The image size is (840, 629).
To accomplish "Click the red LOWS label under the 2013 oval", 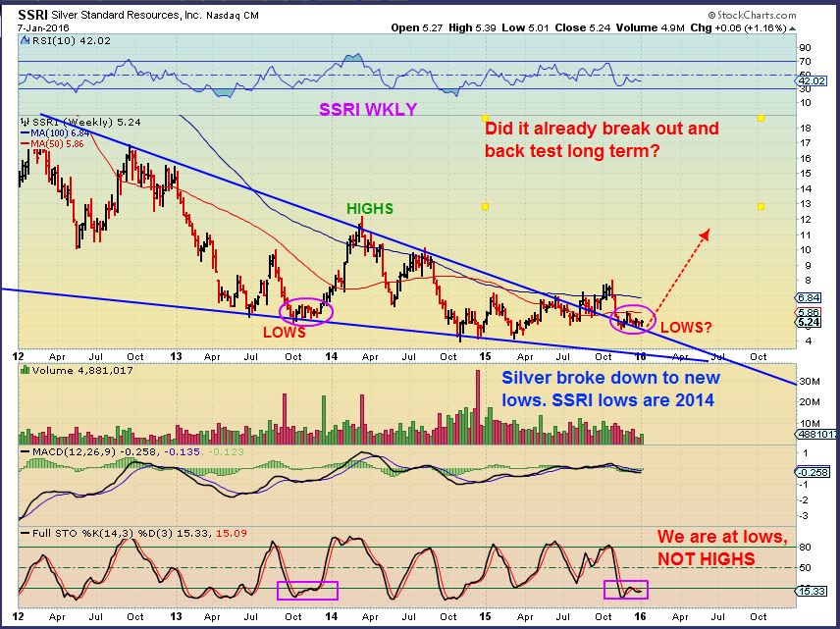I will point(284,333).
